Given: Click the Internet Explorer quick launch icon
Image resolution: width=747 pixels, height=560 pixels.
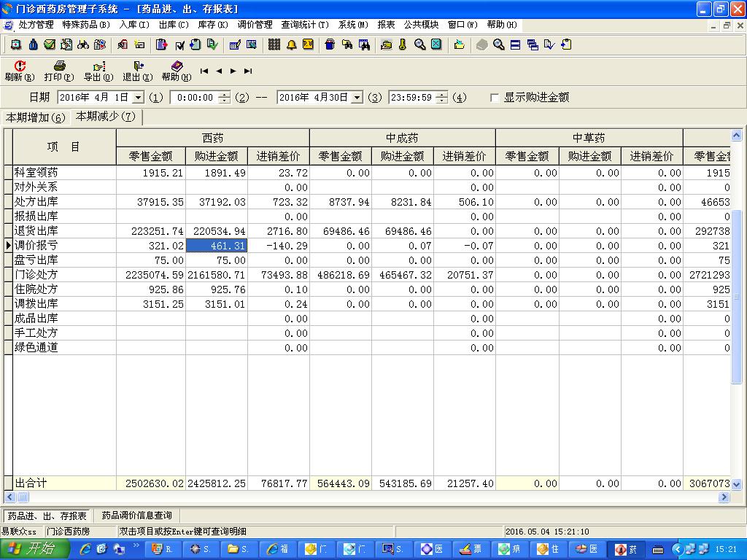Looking at the screenshot, I should pyautogui.click(x=85, y=549).
